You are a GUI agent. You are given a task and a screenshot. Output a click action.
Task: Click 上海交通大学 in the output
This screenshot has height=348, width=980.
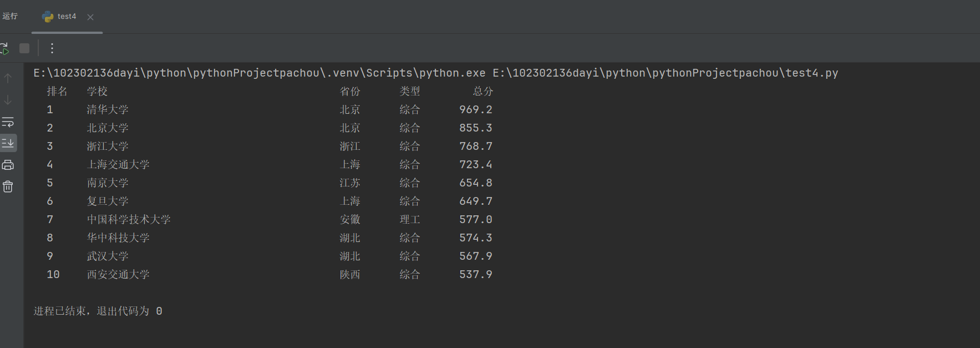coord(118,164)
